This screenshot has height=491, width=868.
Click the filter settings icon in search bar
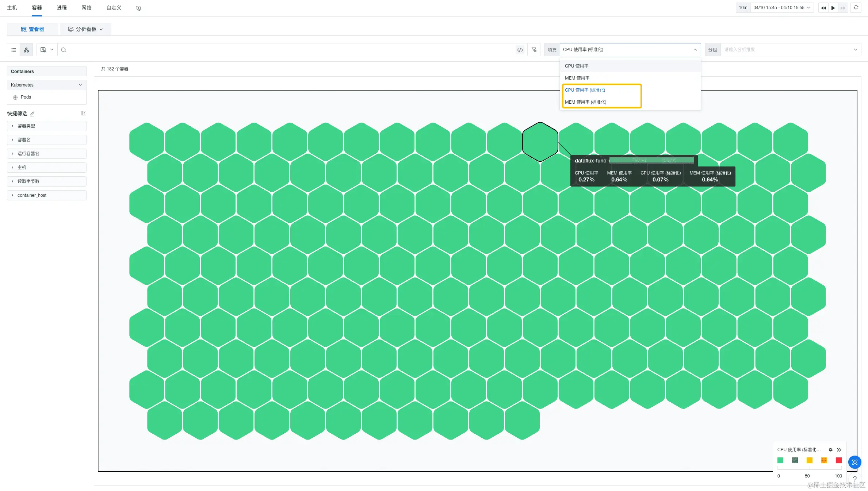point(534,50)
